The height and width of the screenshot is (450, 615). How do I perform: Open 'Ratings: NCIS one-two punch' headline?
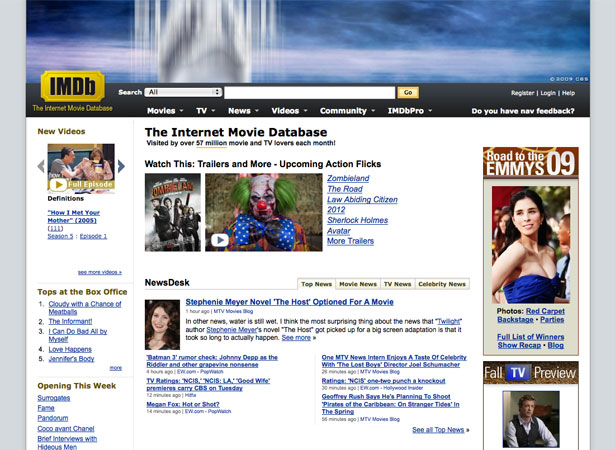click(x=383, y=381)
